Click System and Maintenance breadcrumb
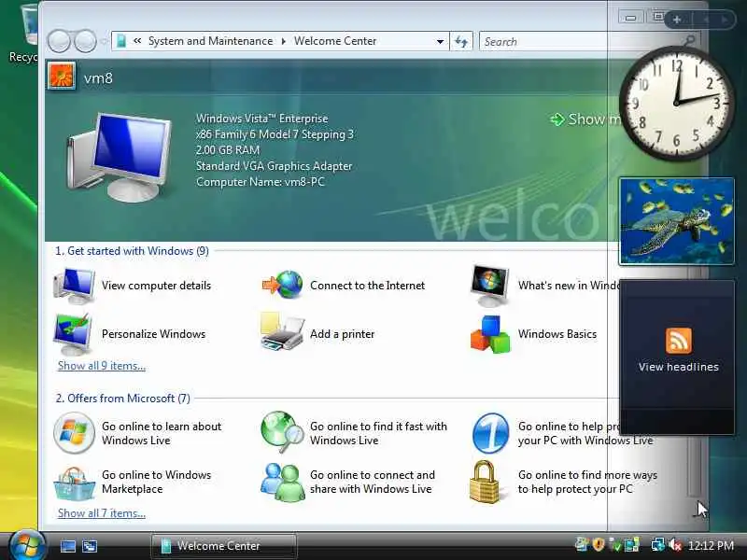 pos(211,41)
